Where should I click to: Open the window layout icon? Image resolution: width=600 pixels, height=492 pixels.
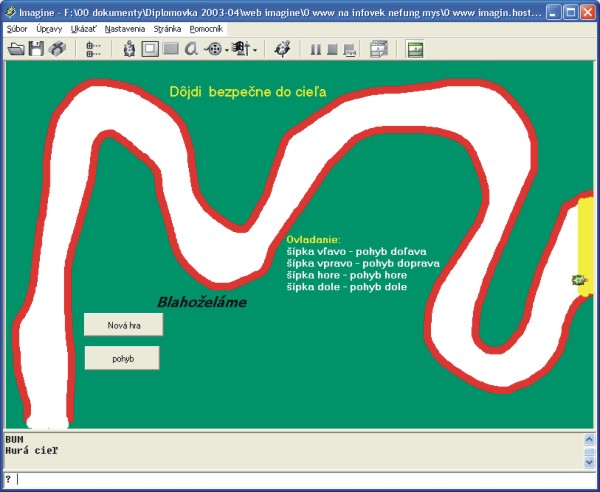pyautogui.click(x=379, y=49)
